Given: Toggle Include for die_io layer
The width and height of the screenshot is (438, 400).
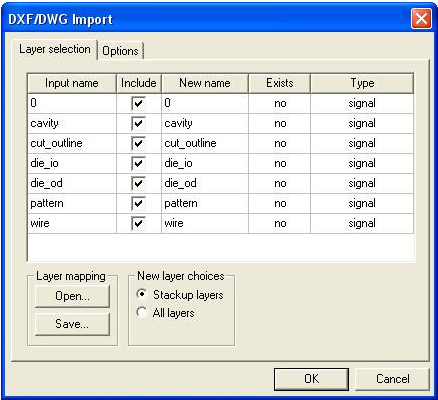Looking at the screenshot, I should (x=138, y=164).
